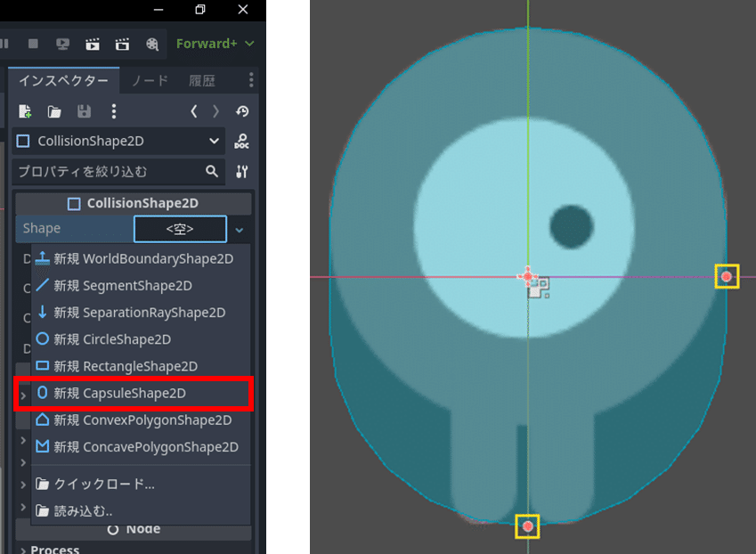Load an existing resource folder icon
The image size is (756, 554).
pos(54,112)
